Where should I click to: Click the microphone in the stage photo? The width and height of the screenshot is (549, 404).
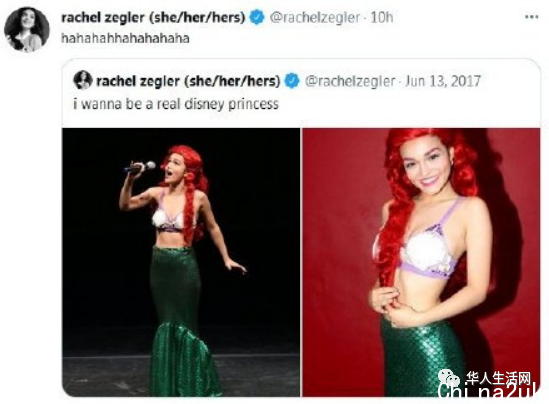tap(140, 167)
